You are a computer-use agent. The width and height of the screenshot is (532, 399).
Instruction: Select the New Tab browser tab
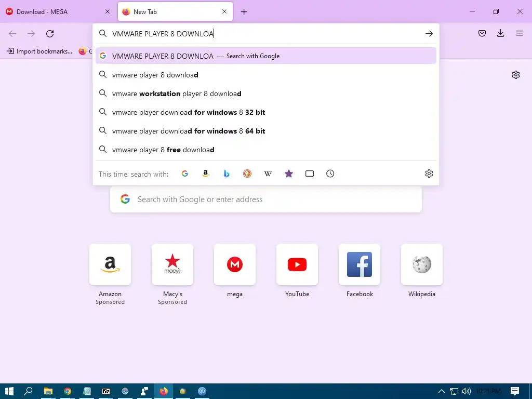[175, 11]
